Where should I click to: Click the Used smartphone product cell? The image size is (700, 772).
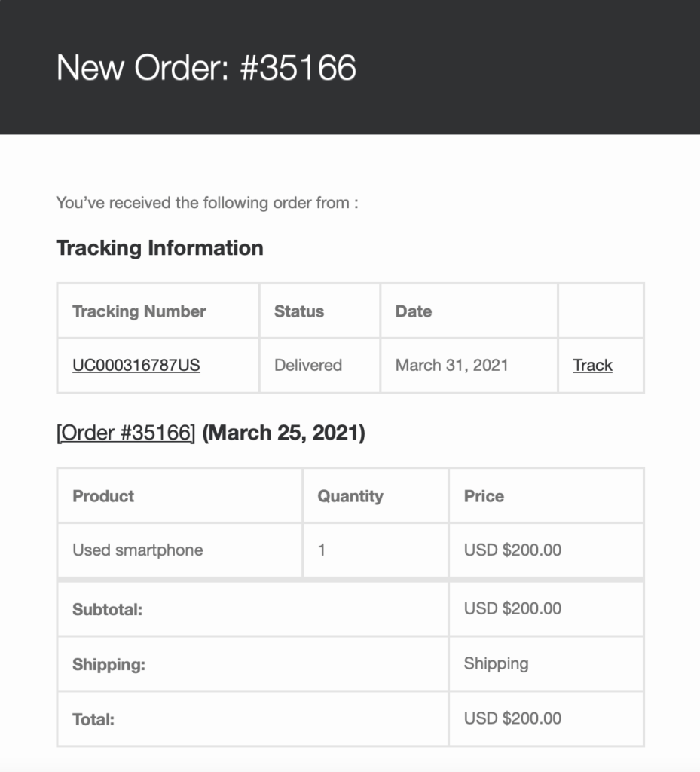click(x=179, y=550)
